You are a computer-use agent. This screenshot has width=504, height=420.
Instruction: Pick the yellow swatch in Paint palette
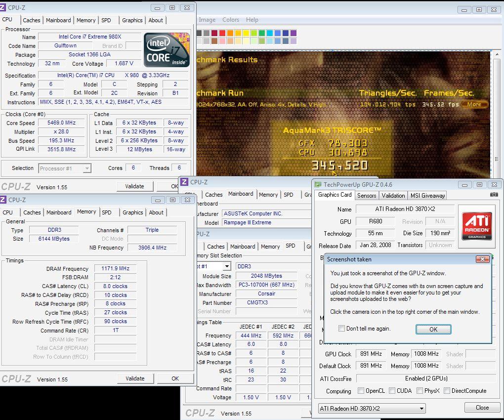pyautogui.click(x=246, y=33)
